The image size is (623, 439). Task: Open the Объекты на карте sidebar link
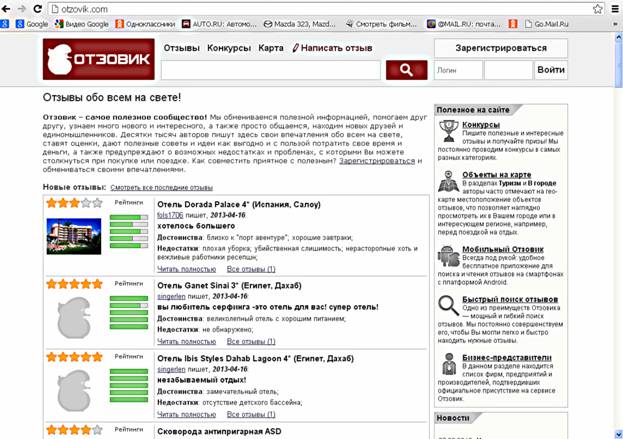point(497,175)
